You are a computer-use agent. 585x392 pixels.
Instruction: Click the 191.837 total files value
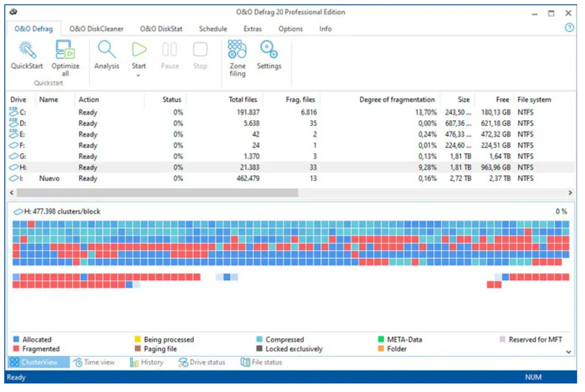coord(248,113)
